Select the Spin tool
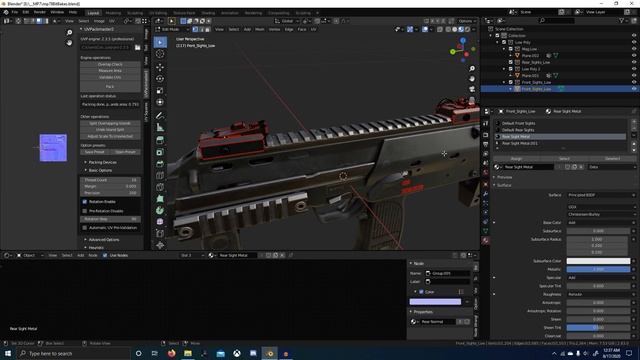The width and height of the screenshot is (640, 360). click(160, 211)
